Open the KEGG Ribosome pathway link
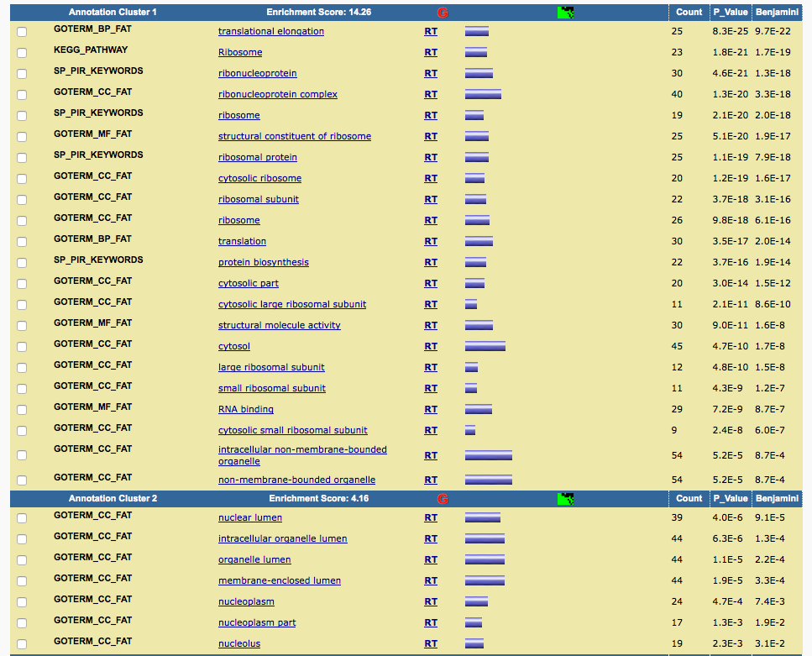812x656 pixels. (x=240, y=52)
